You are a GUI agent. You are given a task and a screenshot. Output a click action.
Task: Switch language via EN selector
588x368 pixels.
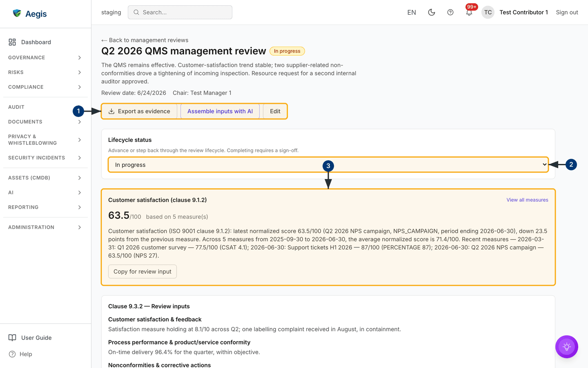click(x=412, y=12)
